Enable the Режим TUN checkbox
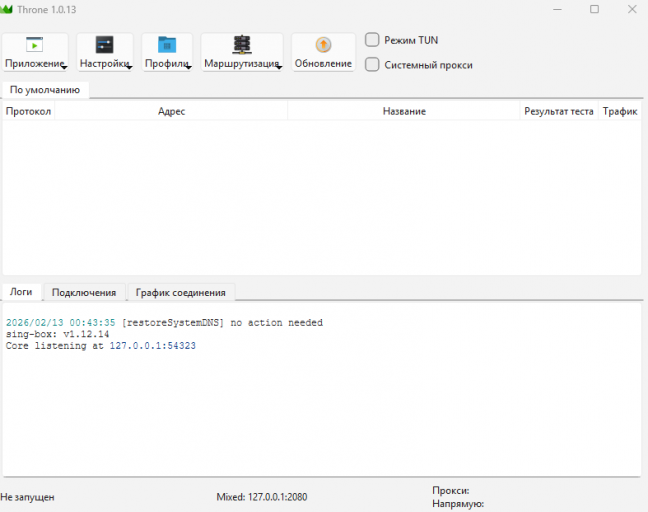Image resolution: width=648 pixels, height=512 pixels. [372, 40]
